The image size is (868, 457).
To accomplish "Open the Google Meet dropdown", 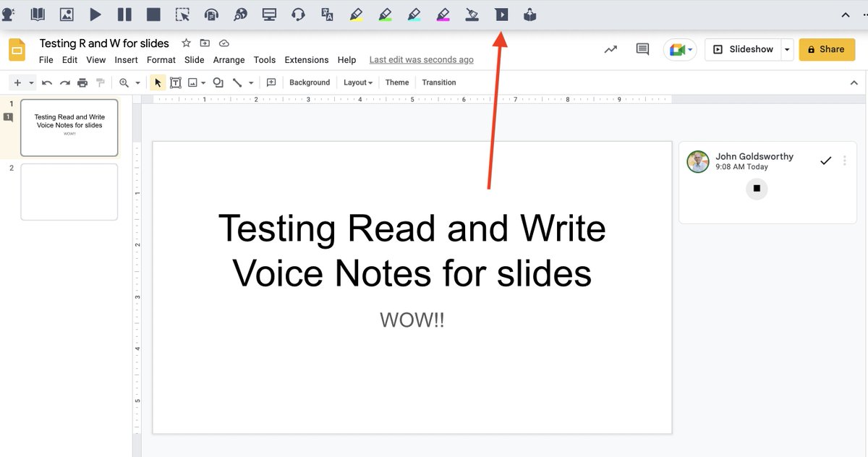I will click(680, 49).
